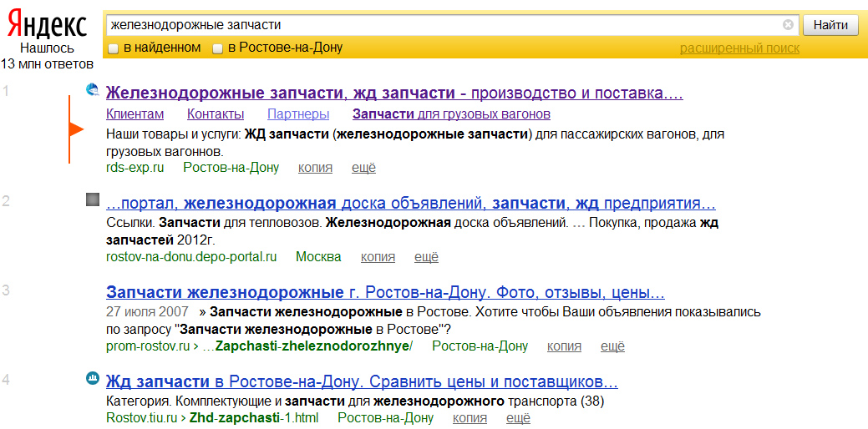Click the Rostov.tiu.ru green URL
This screenshot has width=868, height=429.
(144, 417)
